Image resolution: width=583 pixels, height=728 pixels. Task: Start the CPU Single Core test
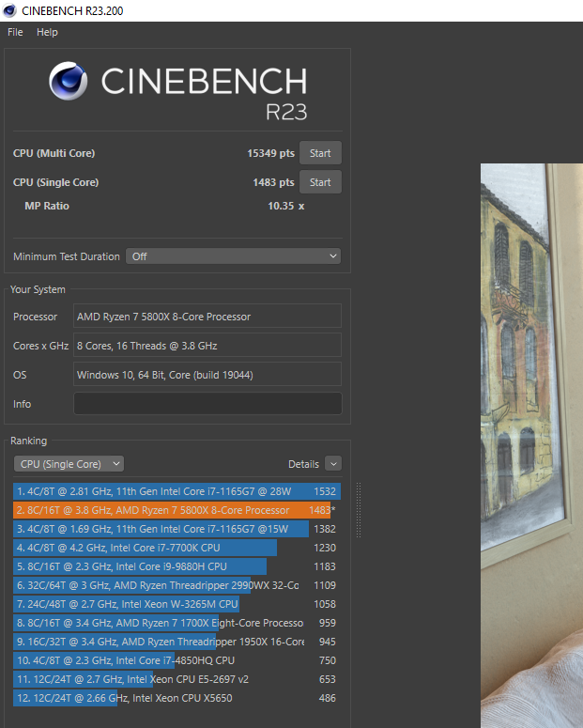tap(320, 182)
